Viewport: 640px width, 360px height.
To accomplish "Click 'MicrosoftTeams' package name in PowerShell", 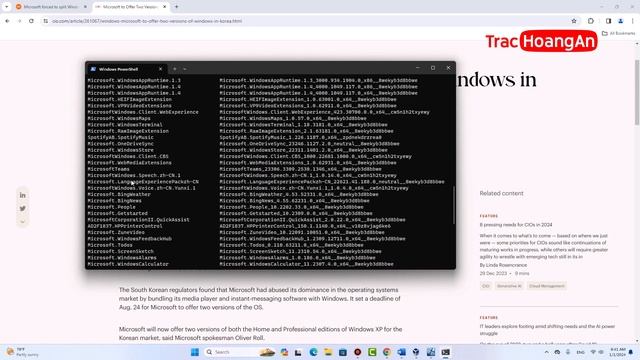I will (x=108, y=169).
